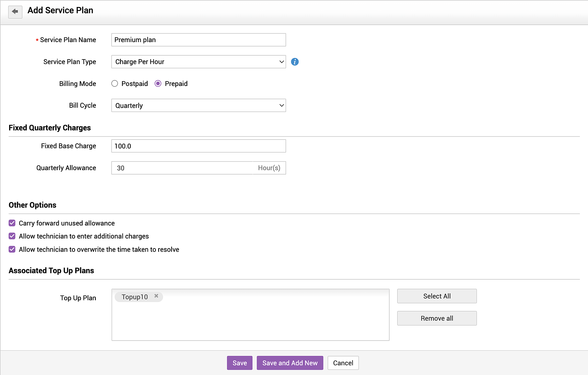The height and width of the screenshot is (375, 588).
Task: Select the Prepaid billing mode
Action: tap(158, 84)
